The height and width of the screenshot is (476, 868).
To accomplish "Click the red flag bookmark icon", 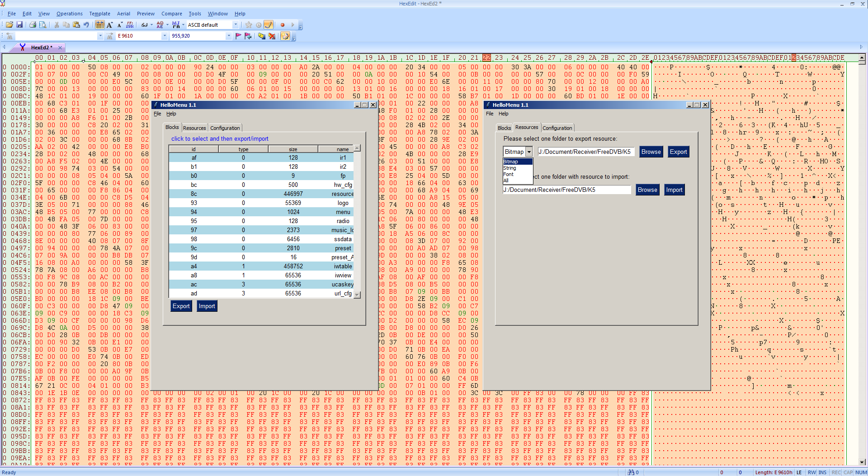I will (239, 36).
